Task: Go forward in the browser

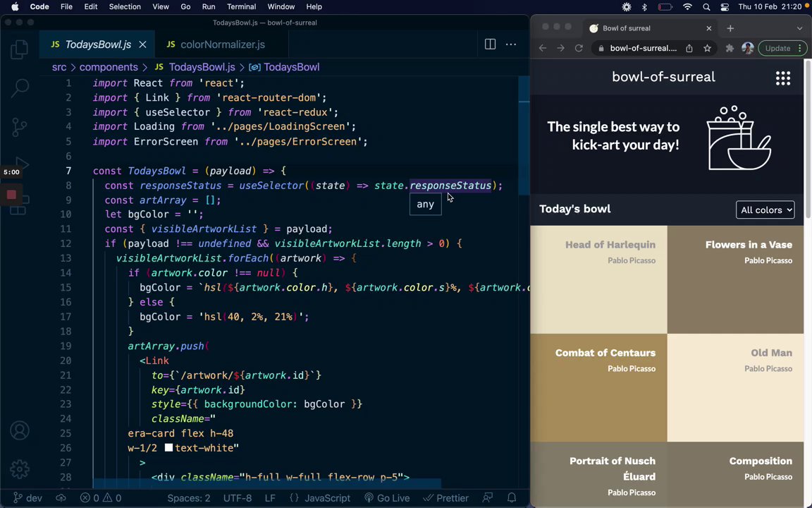Action: 561,48
